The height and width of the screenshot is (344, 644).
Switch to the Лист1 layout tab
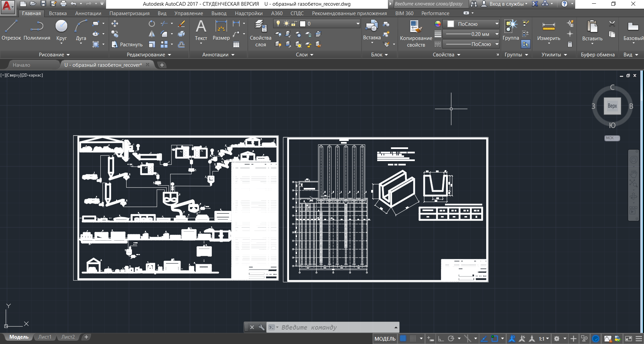click(45, 337)
